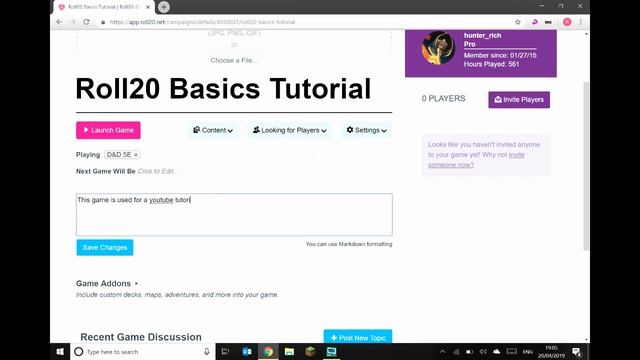Open Task View on the taskbar

(x=225, y=351)
